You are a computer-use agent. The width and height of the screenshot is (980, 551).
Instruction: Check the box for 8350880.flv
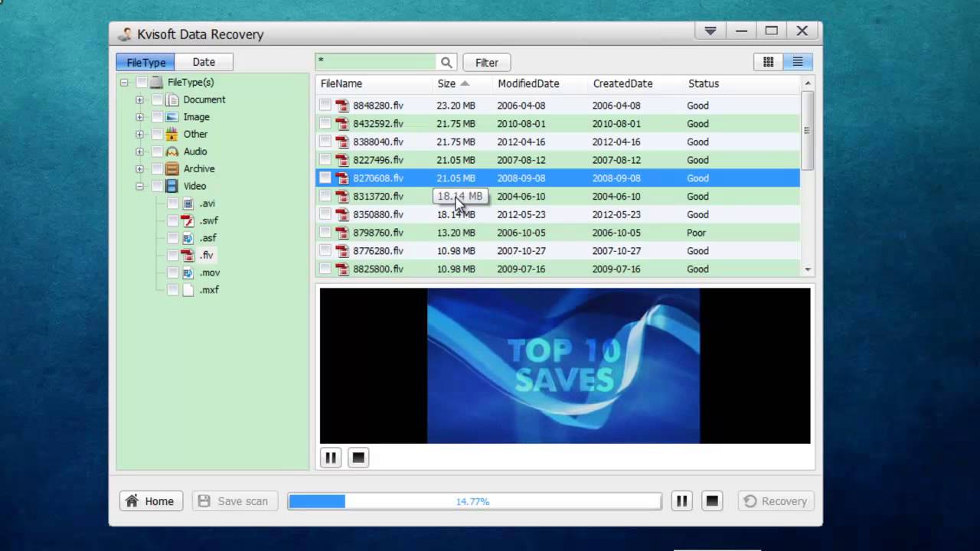(x=325, y=214)
